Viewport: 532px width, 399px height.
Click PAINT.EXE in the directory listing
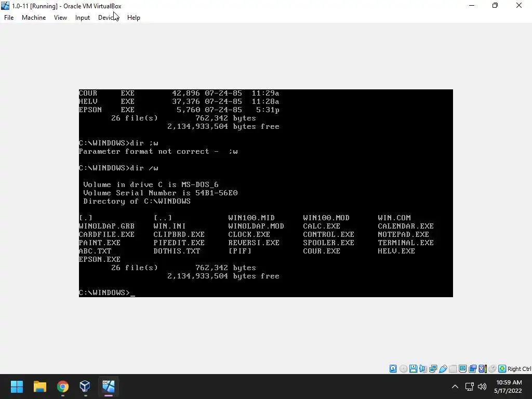pyautogui.click(x=100, y=243)
